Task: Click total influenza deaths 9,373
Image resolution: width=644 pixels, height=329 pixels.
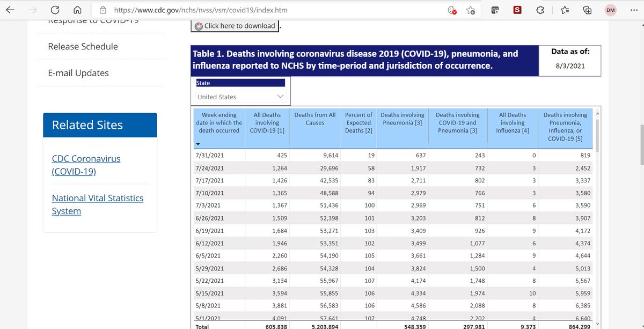Action: coord(527,326)
